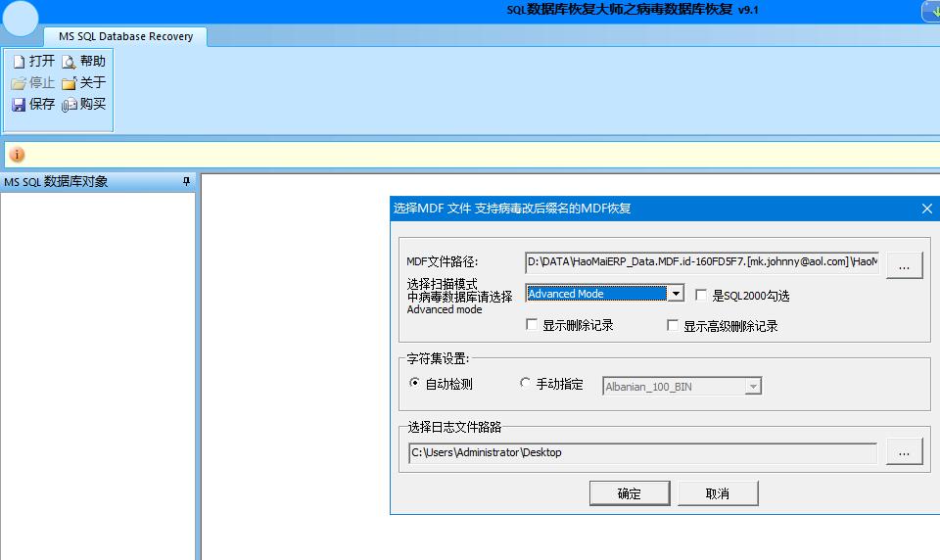
Task: Click the MS SQL 数据库对象 panel header
Action: coord(98,182)
